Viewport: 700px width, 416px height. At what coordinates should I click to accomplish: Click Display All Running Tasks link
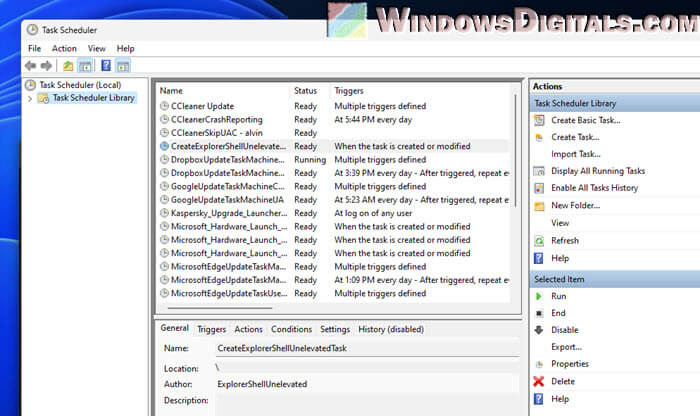point(598,171)
